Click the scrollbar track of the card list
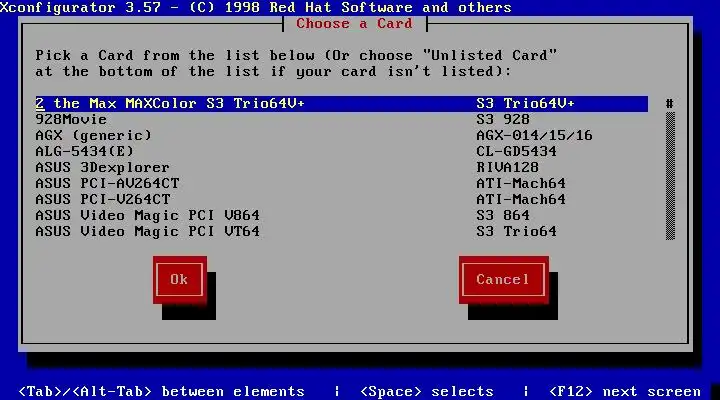 click(670, 176)
